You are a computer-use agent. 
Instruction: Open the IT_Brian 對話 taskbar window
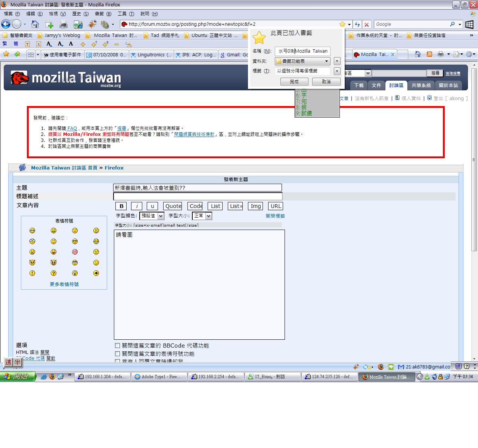(273, 377)
